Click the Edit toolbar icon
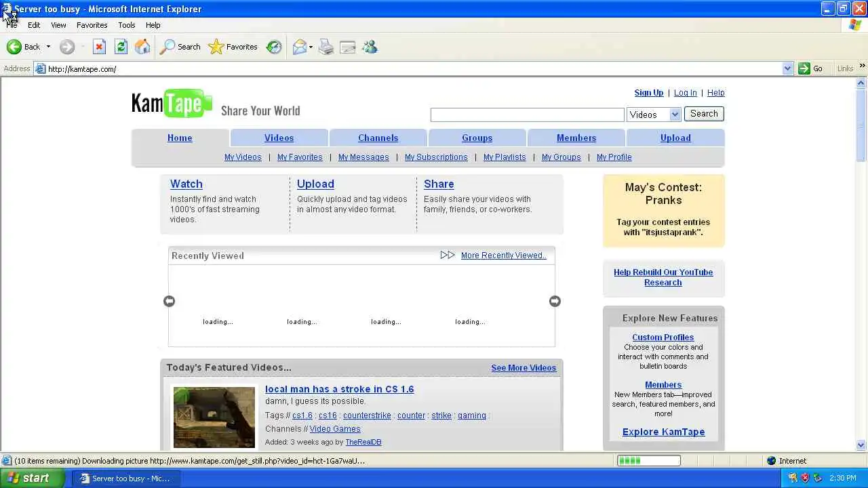The image size is (868, 488). tap(348, 47)
